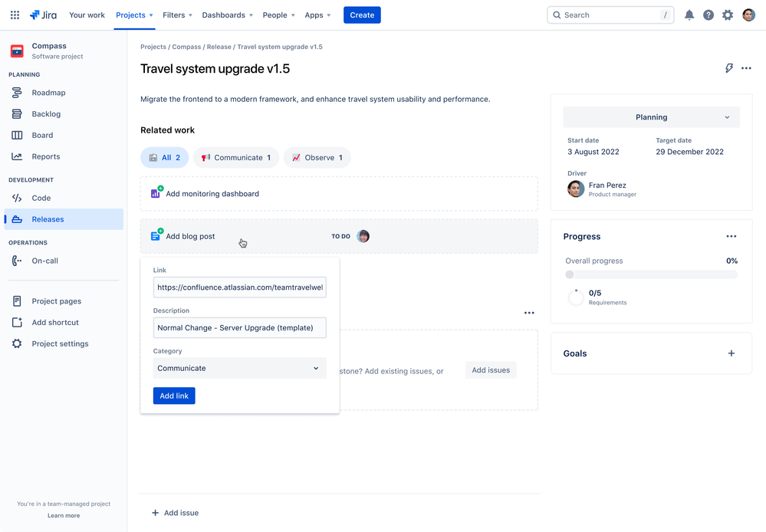This screenshot has height=532, width=766.
Task: Open the Planning status dropdown
Action: (651, 117)
